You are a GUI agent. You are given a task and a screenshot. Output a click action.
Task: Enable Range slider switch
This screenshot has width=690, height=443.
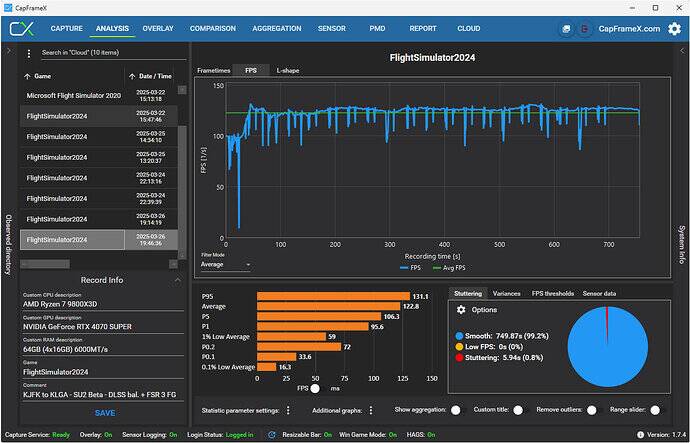(655, 410)
